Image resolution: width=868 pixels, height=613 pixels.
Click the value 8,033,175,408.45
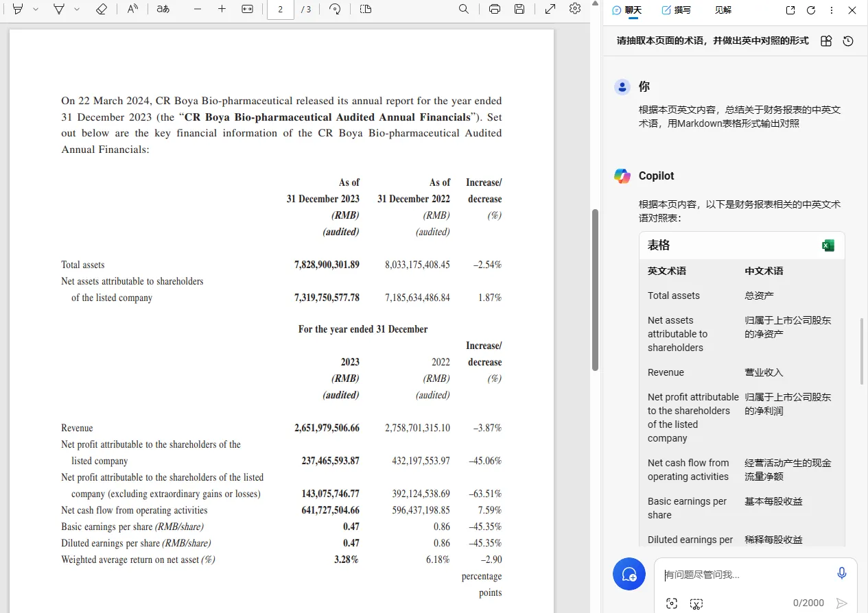(x=417, y=265)
